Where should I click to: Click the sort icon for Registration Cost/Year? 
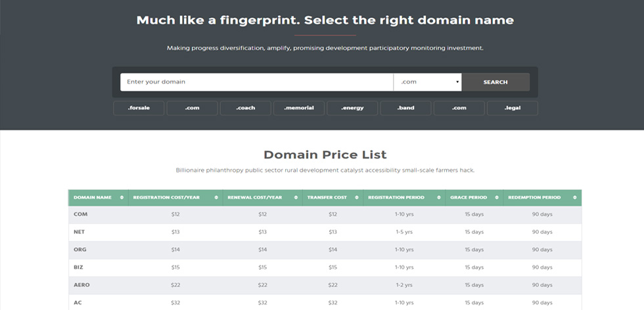(x=216, y=197)
